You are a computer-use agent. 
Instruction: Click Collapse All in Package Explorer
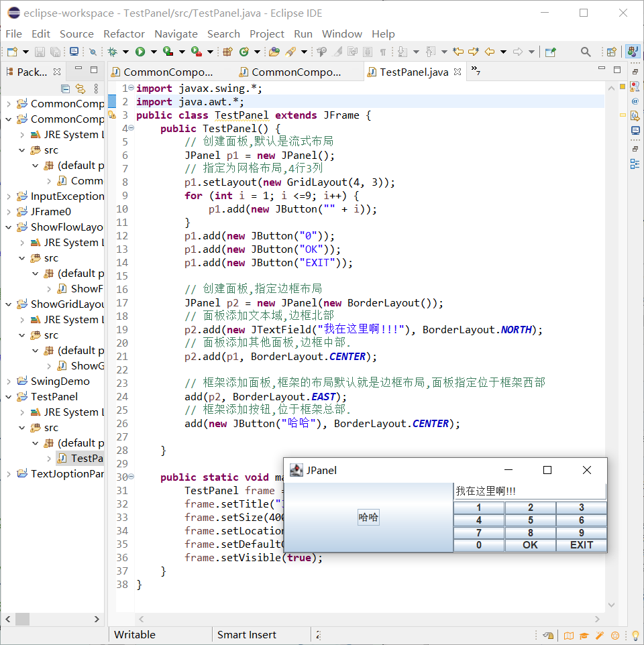65,89
